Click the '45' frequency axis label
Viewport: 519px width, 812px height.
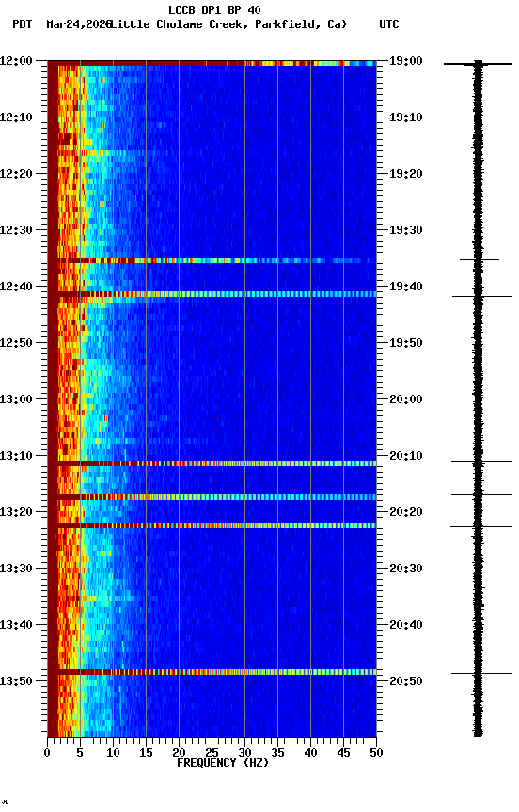coord(343,753)
